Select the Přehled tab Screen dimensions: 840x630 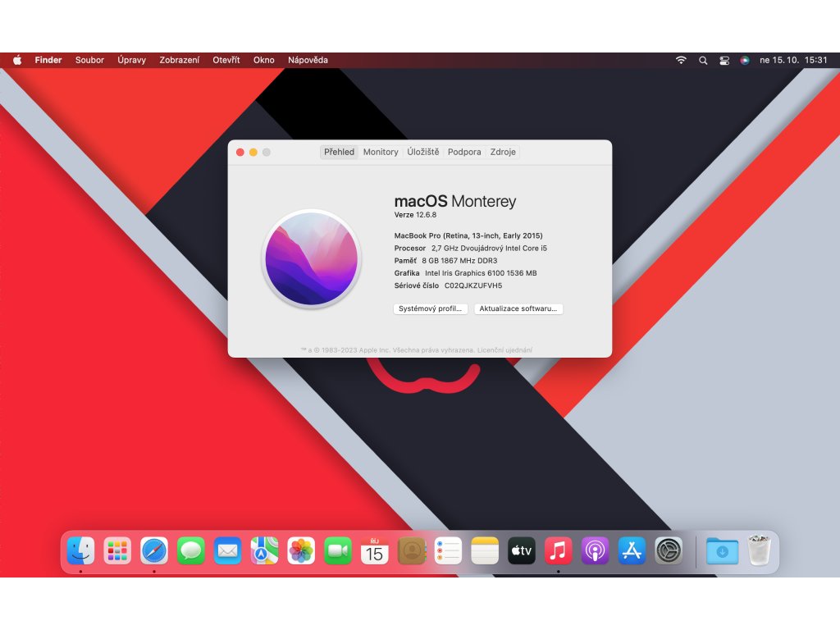point(339,152)
